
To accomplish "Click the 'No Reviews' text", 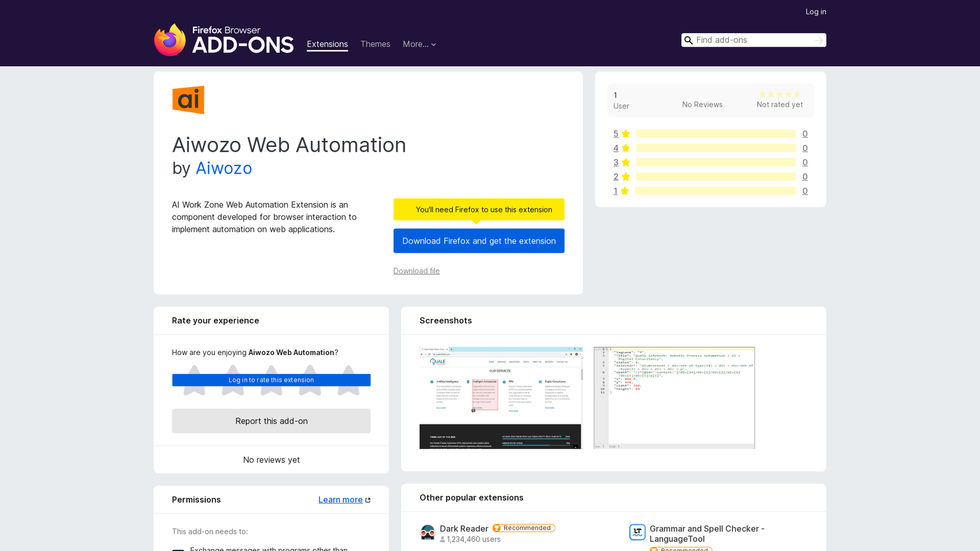I will [702, 105].
